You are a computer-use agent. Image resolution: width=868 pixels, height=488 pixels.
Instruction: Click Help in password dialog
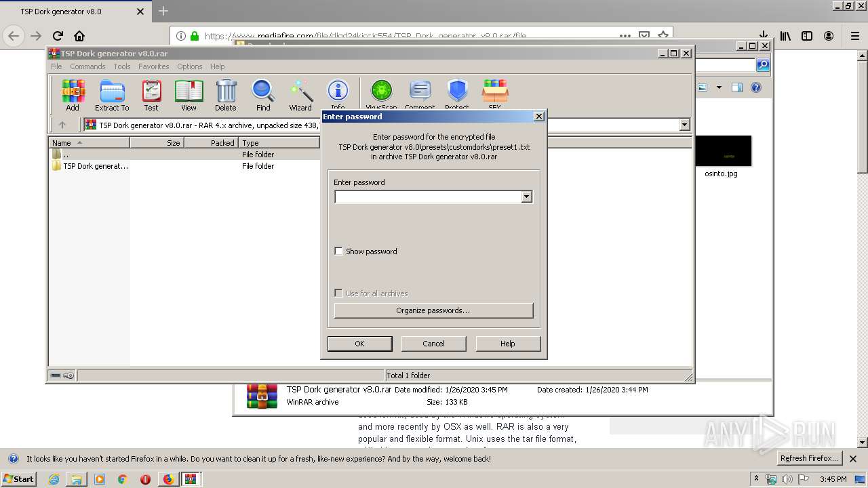[508, 344]
